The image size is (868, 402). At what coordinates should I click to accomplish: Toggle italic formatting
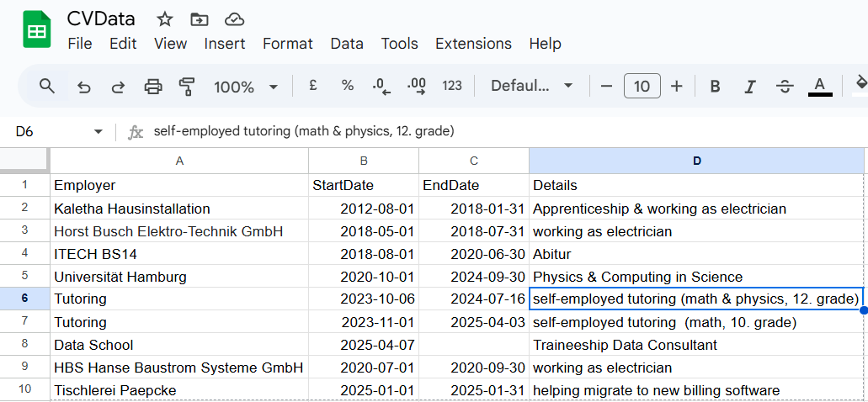(749, 87)
